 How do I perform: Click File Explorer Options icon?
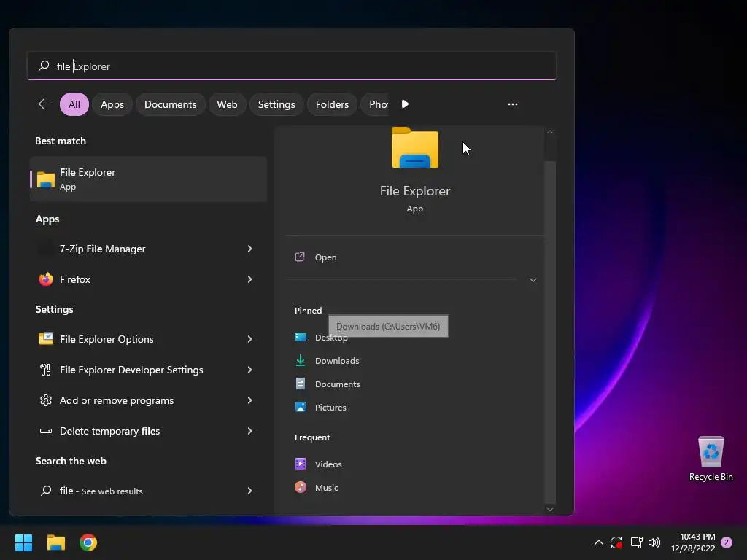46,338
